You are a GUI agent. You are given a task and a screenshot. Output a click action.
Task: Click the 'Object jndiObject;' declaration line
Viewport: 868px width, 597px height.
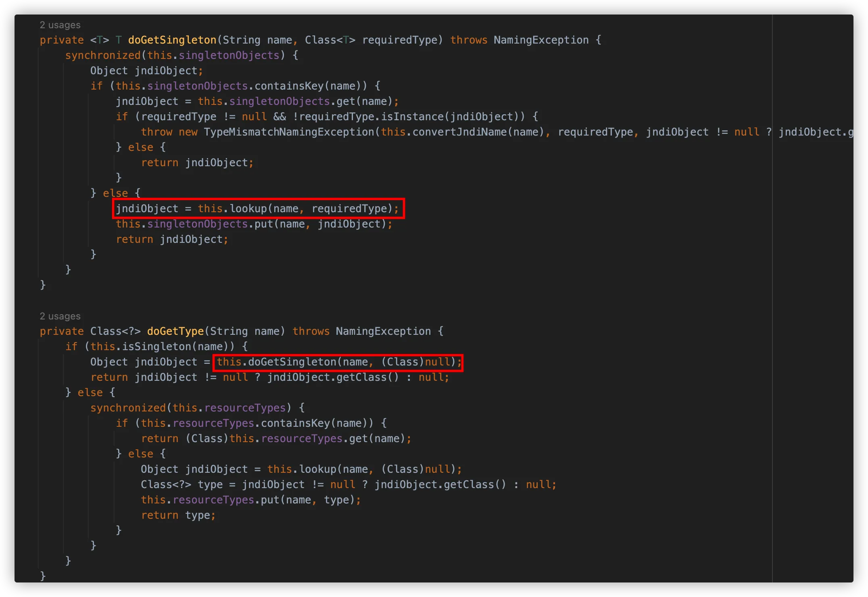pos(147,71)
